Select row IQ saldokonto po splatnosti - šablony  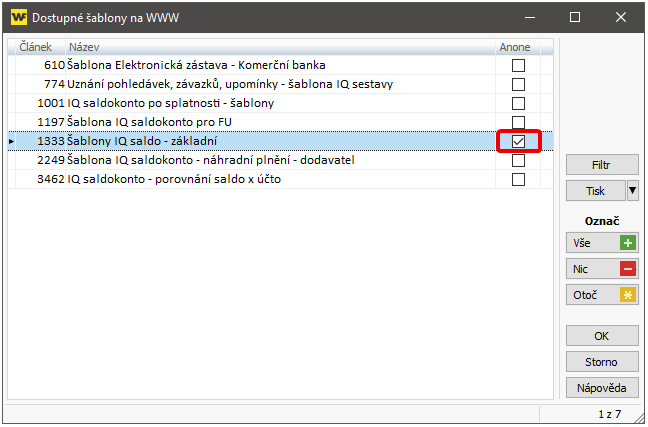(x=280, y=103)
